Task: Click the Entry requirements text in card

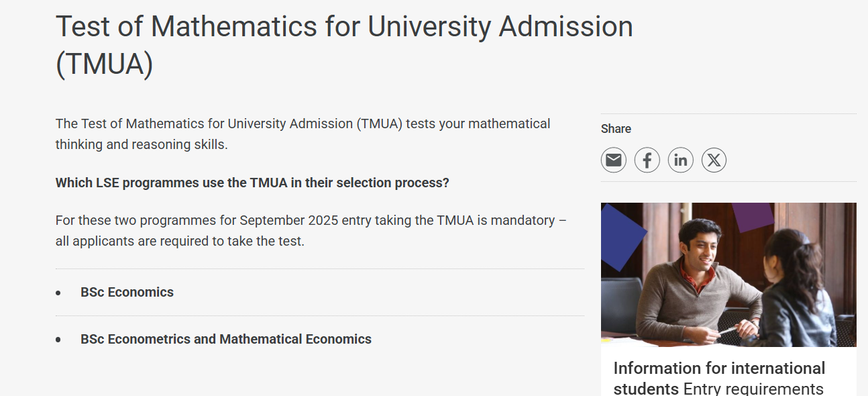Action: pyautogui.click(x=753, y=389)
